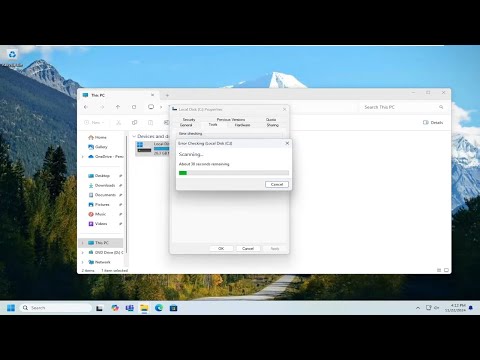Open the Previous Versions tab
The width and height of the screenshot is (480, 360).
pos(231,119)
